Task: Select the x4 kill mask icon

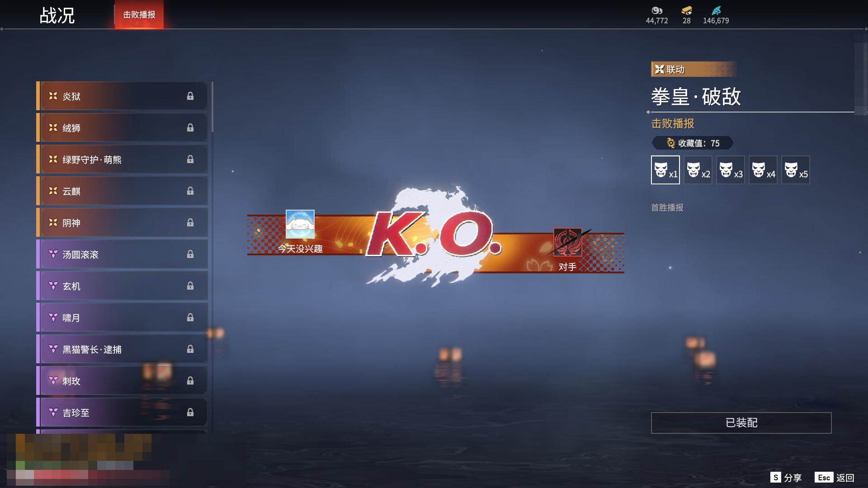Action: [x=763, y=170]
